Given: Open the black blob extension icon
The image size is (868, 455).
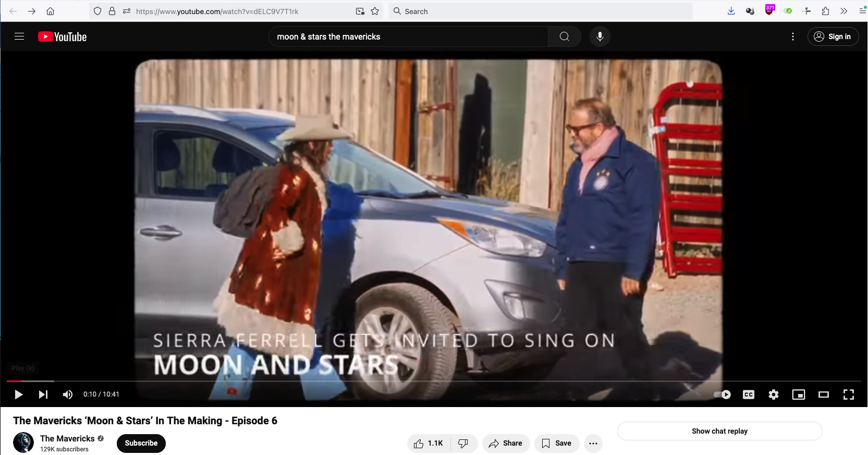Looking at the screenshot, I should [x=750, y=11].
